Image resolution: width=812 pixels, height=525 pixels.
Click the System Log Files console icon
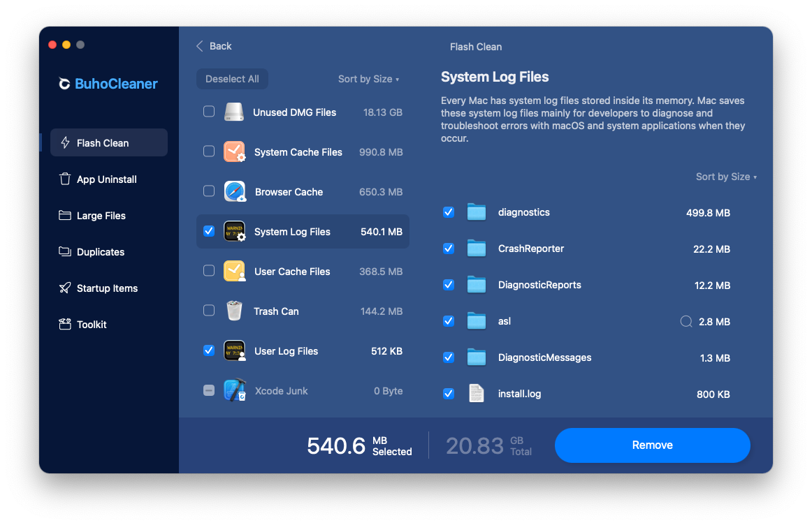235,231
